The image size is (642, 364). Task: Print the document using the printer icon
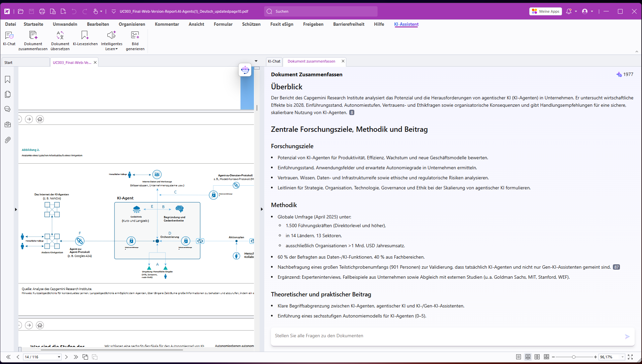pos(42,11)
